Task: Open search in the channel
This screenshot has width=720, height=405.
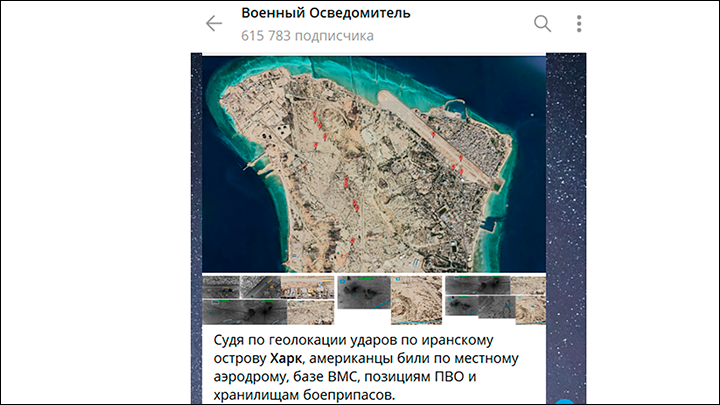Action: click(542, 24)
